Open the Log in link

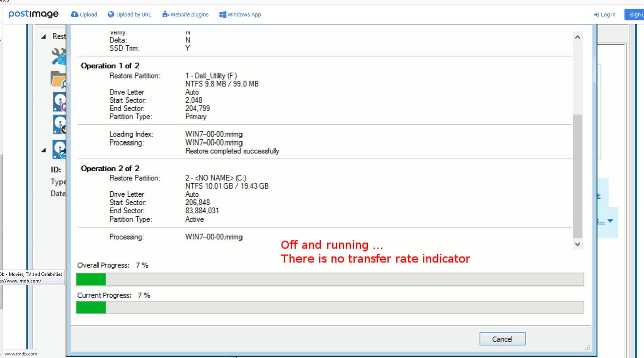coord(605,15)
